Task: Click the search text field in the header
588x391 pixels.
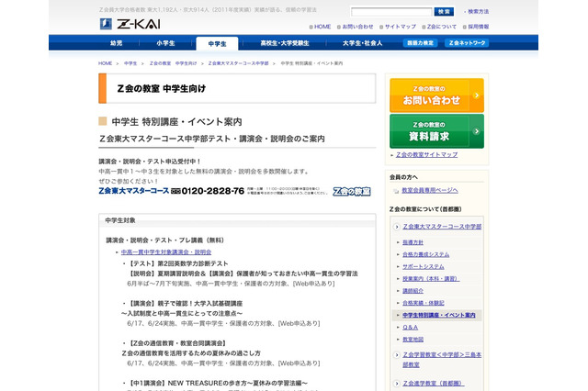Action: click(x=391, y=12)
